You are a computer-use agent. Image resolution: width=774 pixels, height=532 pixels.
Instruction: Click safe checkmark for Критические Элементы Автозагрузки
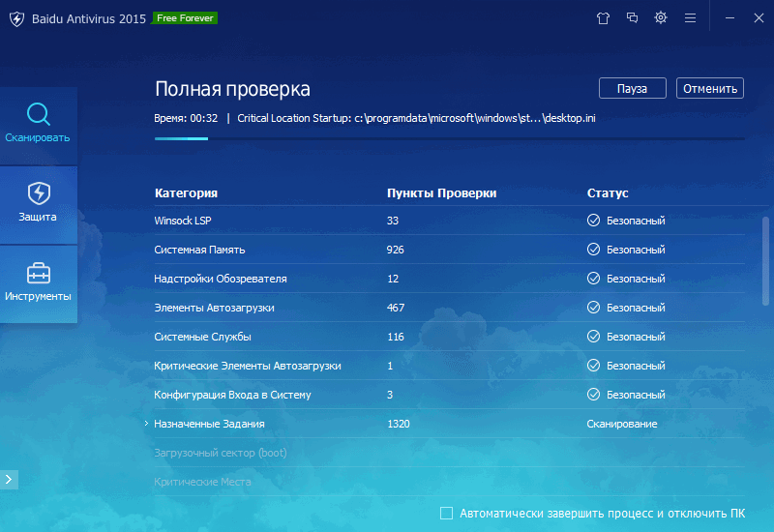coord(593,366)
